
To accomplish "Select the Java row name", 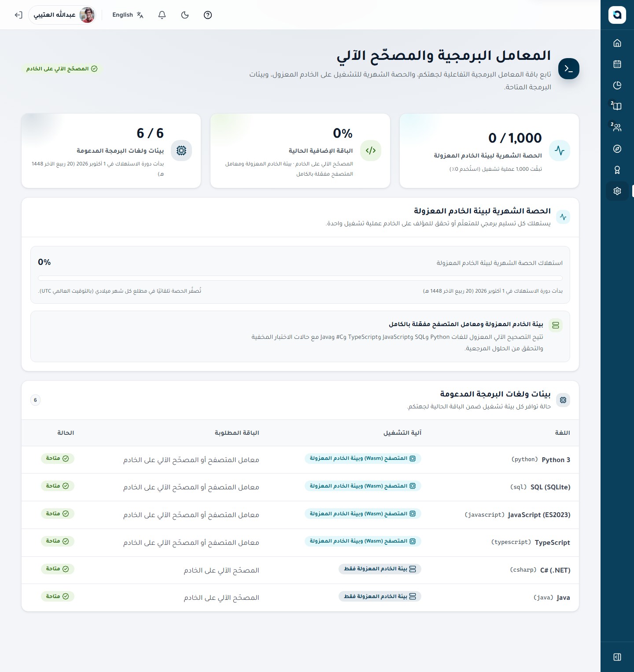I will [x=563, y=598].
